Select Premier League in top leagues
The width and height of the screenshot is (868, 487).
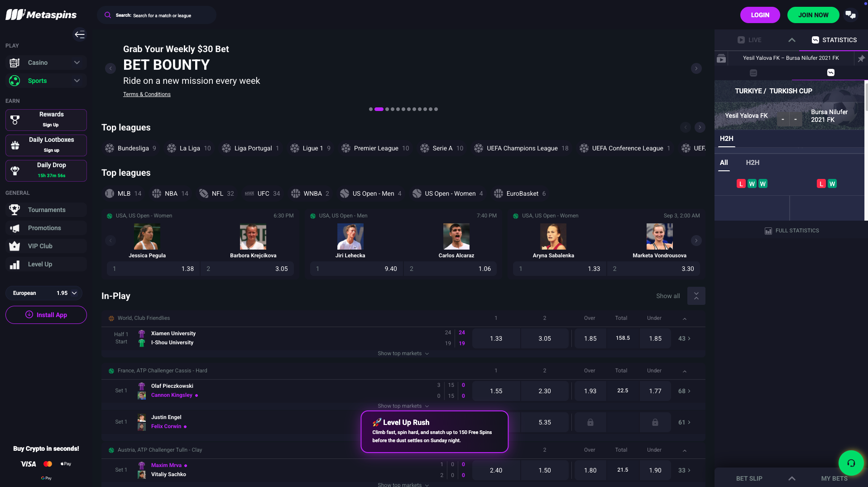coord(376,148)
